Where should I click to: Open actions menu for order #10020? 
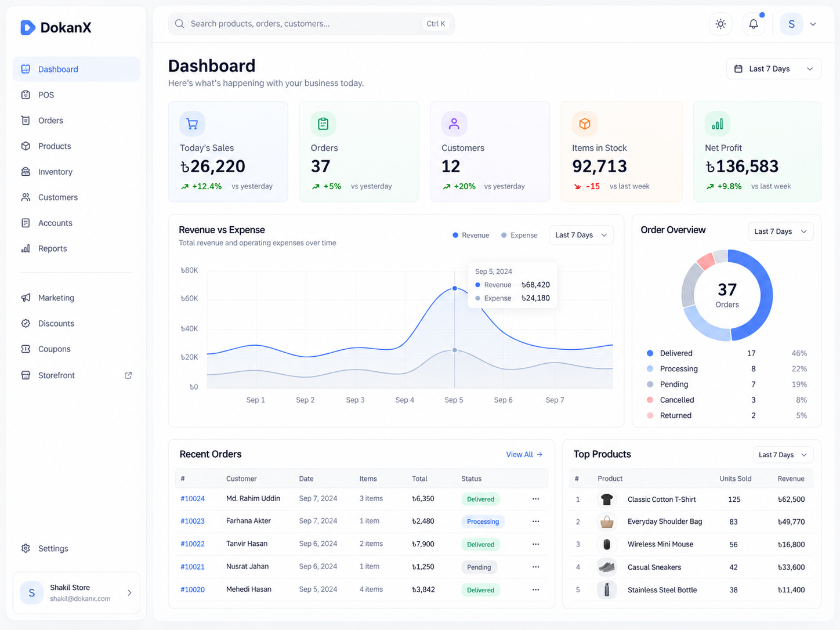pyautogui.click(x=535, y=590)
